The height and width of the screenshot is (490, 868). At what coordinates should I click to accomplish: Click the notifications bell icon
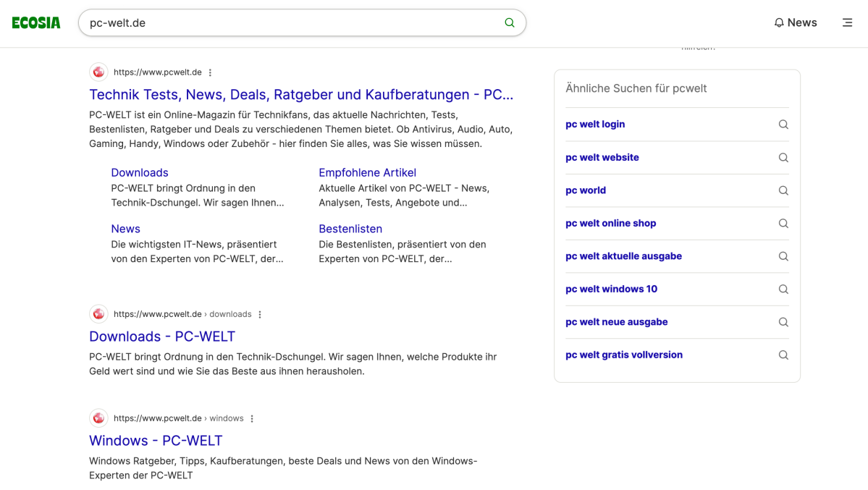tap(779, 22)
